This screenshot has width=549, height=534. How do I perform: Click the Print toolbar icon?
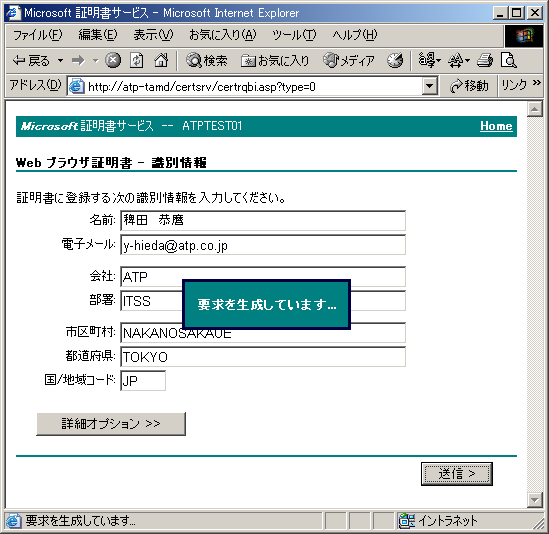[x=485, y=61]
